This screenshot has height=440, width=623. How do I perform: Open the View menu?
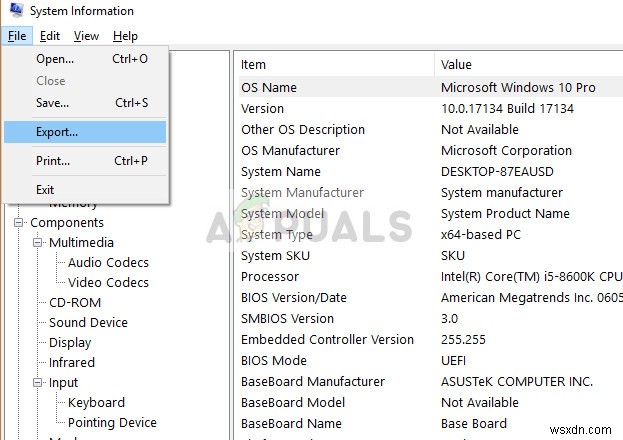87,36
